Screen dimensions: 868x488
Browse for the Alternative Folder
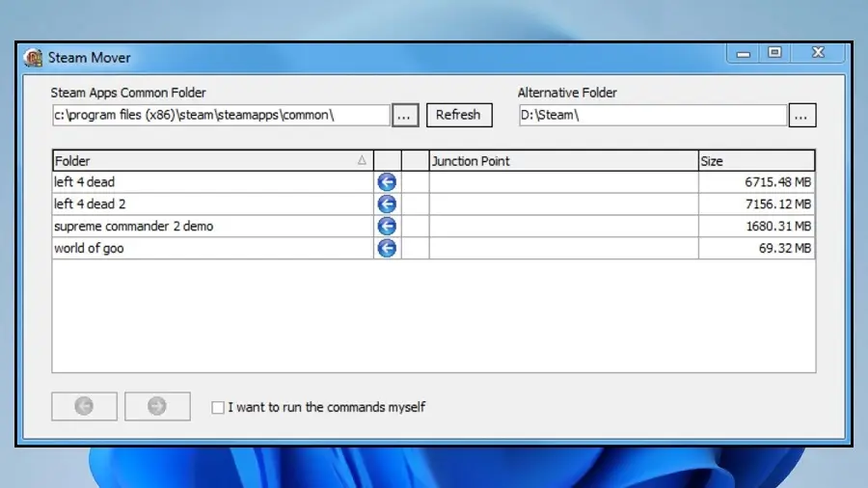(801, 115)
